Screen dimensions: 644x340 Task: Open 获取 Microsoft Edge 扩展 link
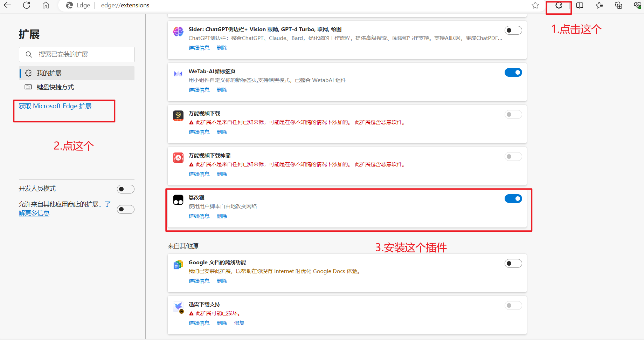[x=55, y=106]
